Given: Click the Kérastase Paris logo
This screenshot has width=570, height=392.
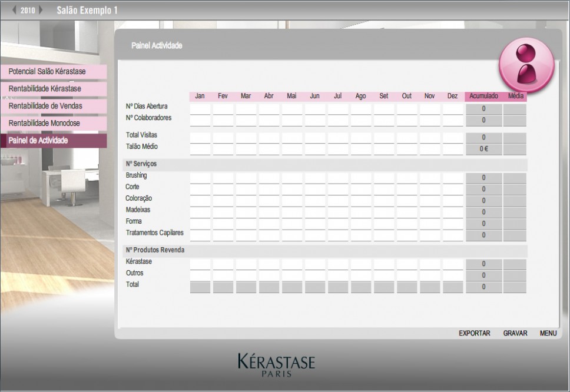Looking at the screenshot, I should tap(276, 365).
